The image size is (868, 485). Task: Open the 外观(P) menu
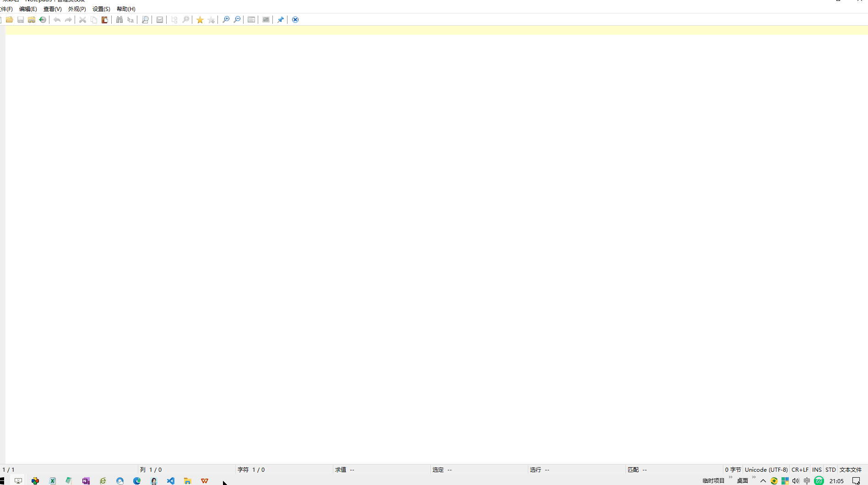(x=77, y=9)
